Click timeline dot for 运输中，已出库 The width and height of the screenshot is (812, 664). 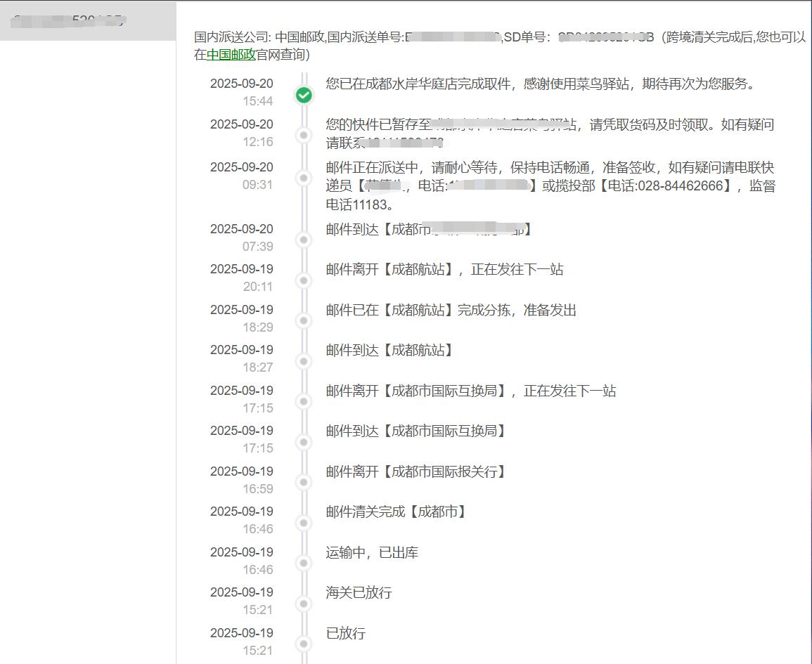[304, 564]
